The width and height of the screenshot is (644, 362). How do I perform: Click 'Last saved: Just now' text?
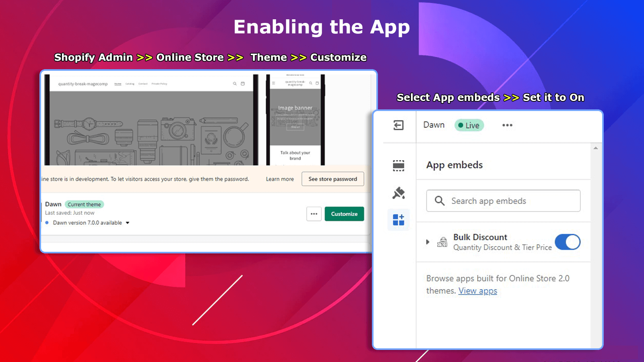coord(70,213)
